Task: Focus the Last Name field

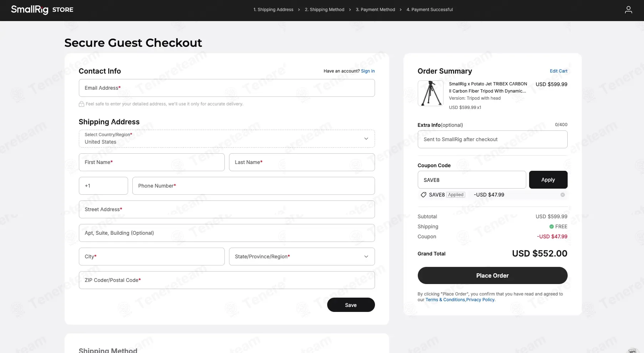Action: click(x=302, y=162)
